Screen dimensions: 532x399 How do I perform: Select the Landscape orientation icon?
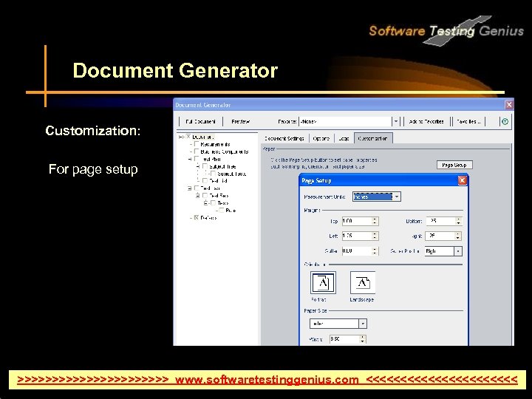click(362, 282)
